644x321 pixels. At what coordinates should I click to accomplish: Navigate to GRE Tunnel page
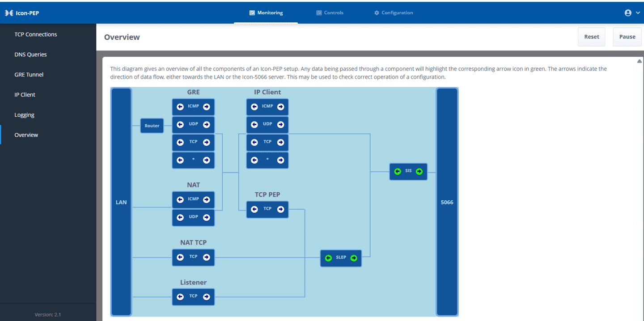point(29,75)
